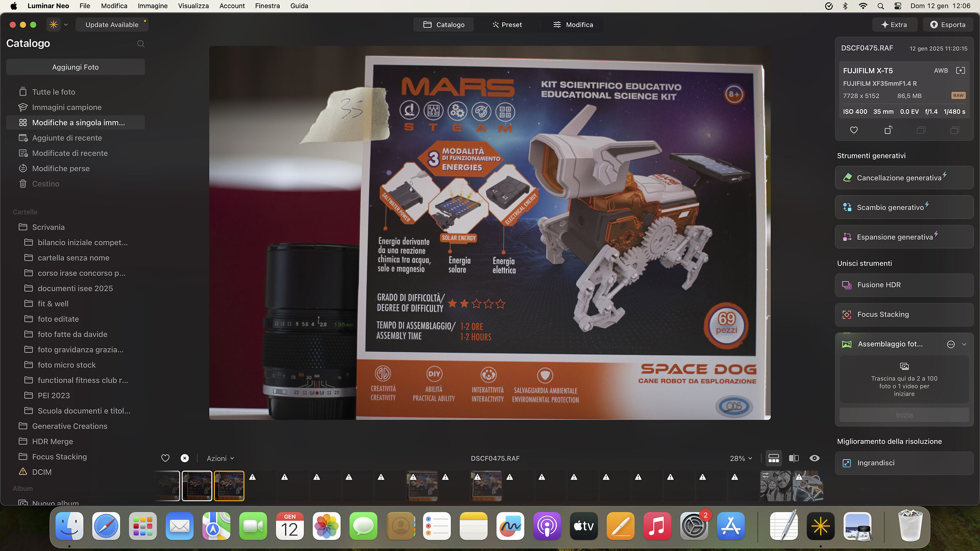Open dropdown chevron next to logo

point(66,24)
